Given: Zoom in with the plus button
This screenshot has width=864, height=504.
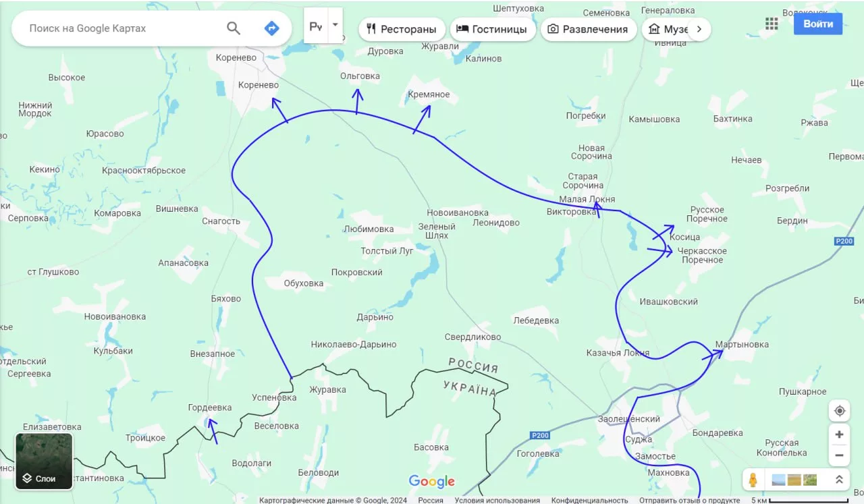Looking at the screenshot, I should 839,435.
